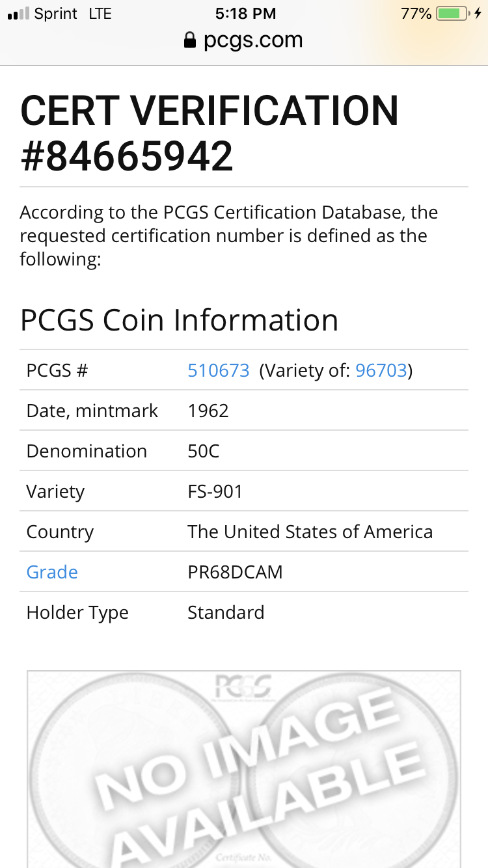This screenshot has width=488, height=868.
Task: Tap the PCGS Coin Information heading
Action: point(180,321)
